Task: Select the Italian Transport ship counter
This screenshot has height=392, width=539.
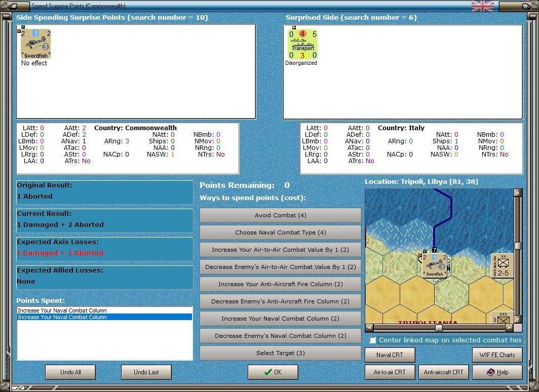Action: tap(302, 45)
